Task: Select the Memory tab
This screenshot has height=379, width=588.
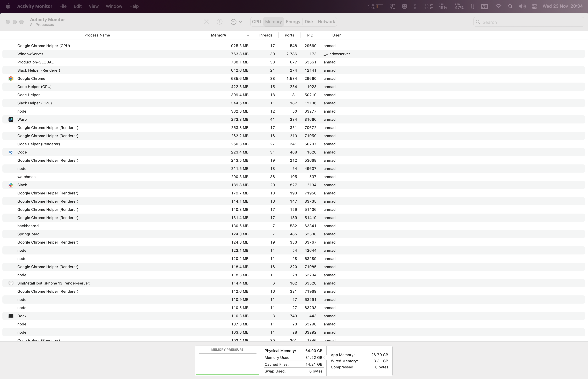Action: 273,22
